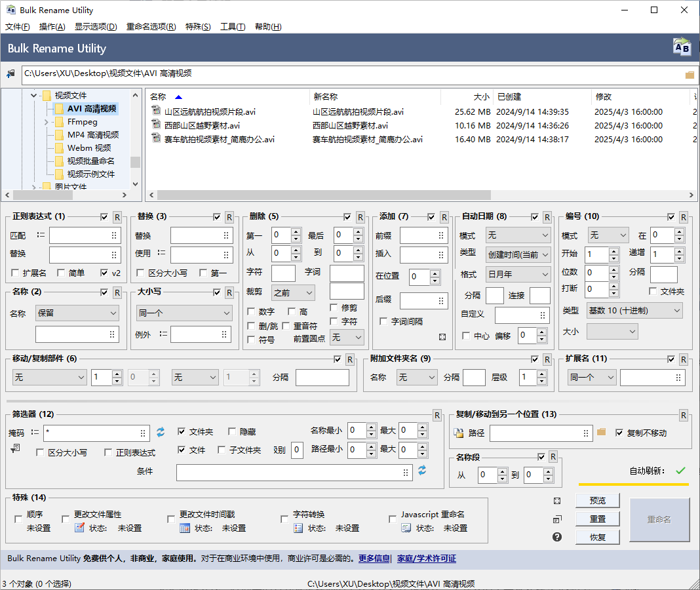Click the AB logo icon below title bar
This screenshot has height=590, width=700.
pyautogui.click(x=682, y=47)
